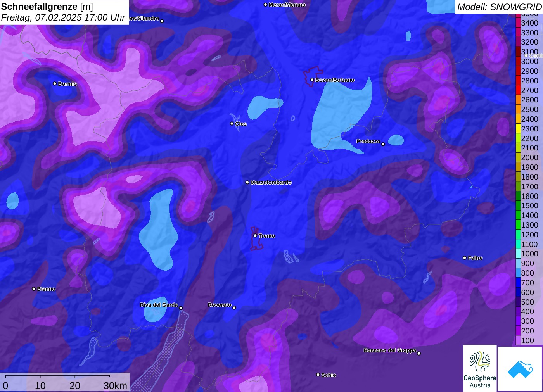Click the 900 legend value
Viewport: 543px width, 392px height.
coord(528,263)
